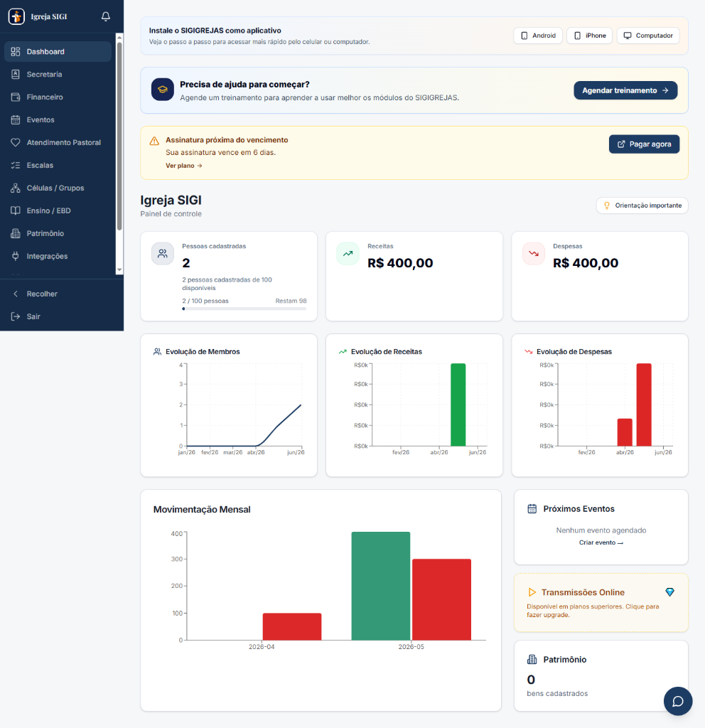Open the Criar evento link
The width and height of the screenshot is (705, 728).
tap(601, 542)
